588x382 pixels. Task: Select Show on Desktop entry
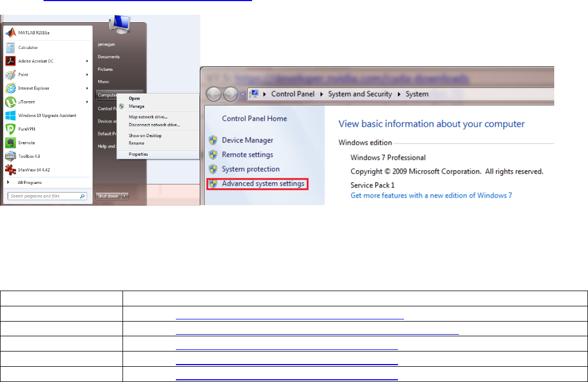click(x=145, y=135)
